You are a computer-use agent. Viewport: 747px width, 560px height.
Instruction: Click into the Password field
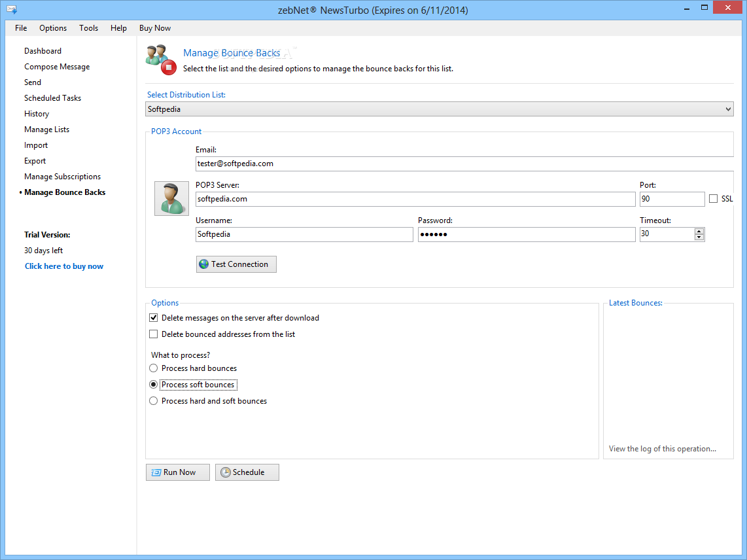click(527, 234)
